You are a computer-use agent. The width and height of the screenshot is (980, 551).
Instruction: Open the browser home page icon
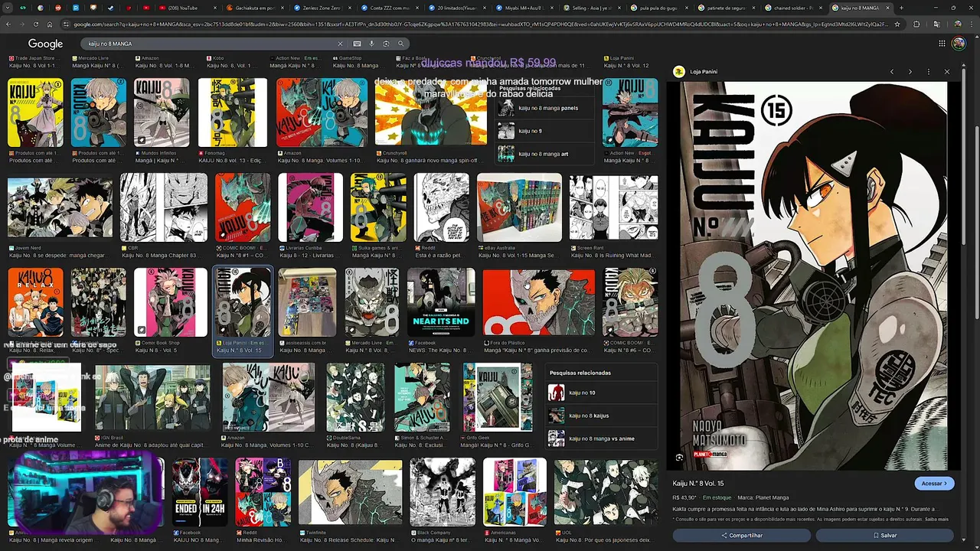[50, 24]
